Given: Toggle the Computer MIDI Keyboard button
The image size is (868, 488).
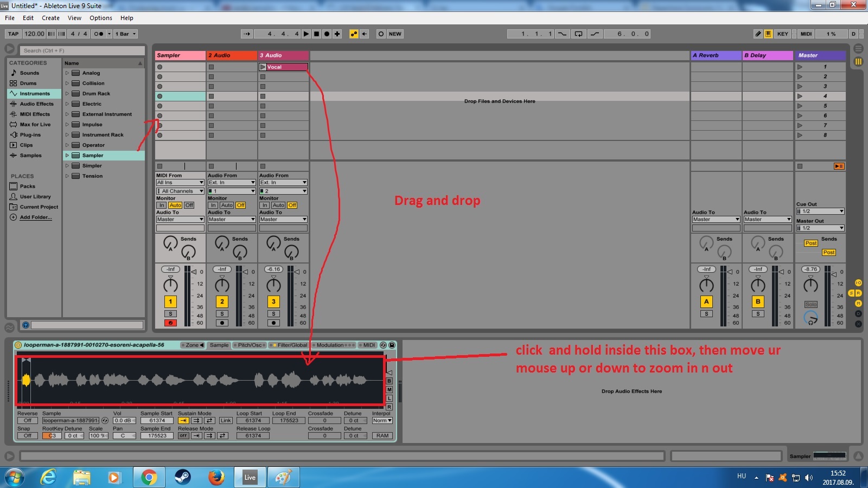Looking at the screenshot, I should click(x=768, y=34).
